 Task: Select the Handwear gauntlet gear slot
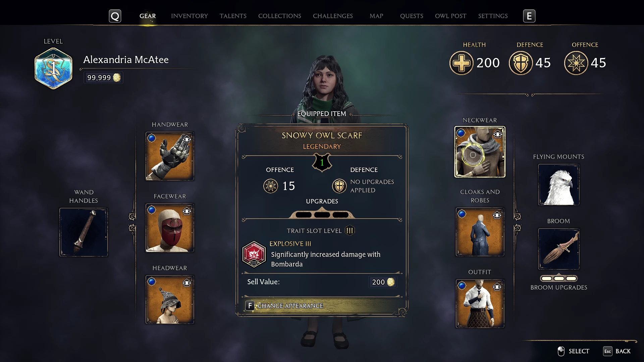tap(170, 156)
